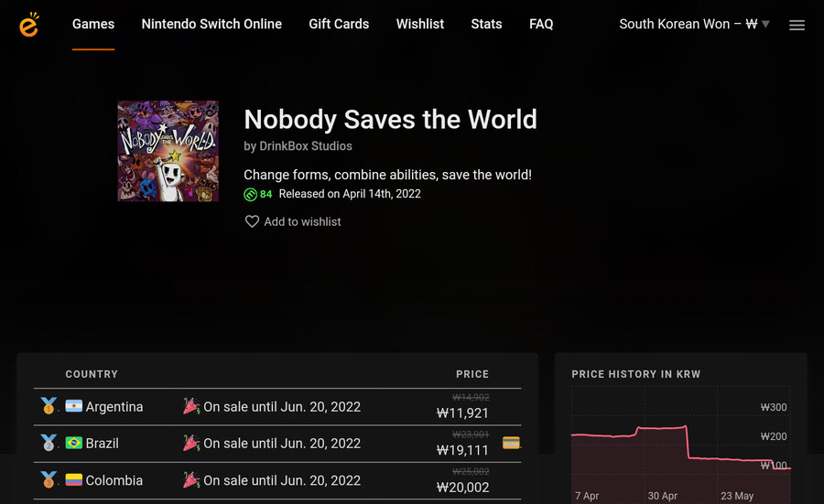Open the FAQ page
The width and height of the screenshot is (824, 504).
(x=541, y=24)
